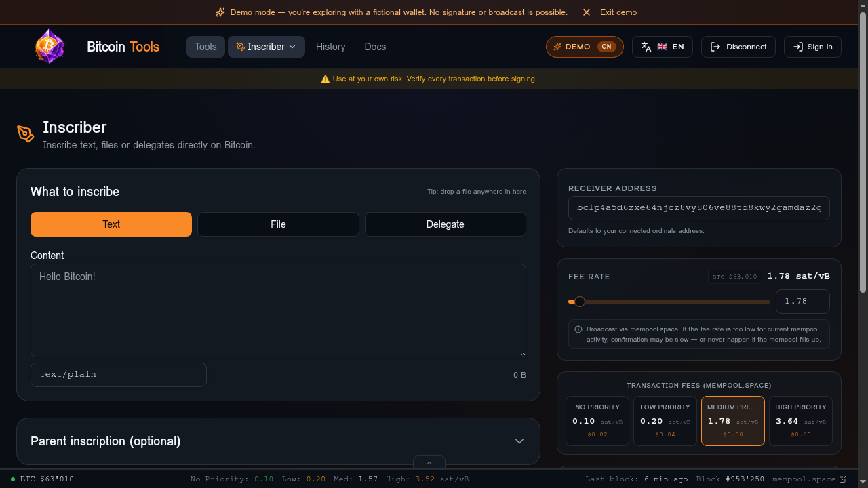Open the Docs page

(375, 47)
